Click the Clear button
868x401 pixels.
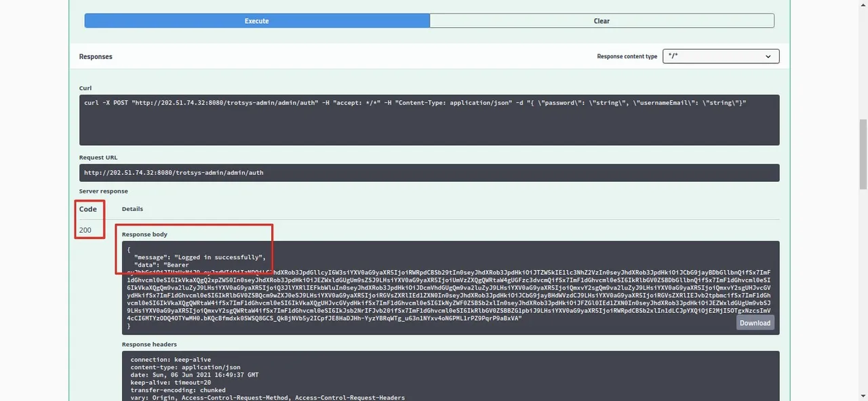click(x=601, y=21)
